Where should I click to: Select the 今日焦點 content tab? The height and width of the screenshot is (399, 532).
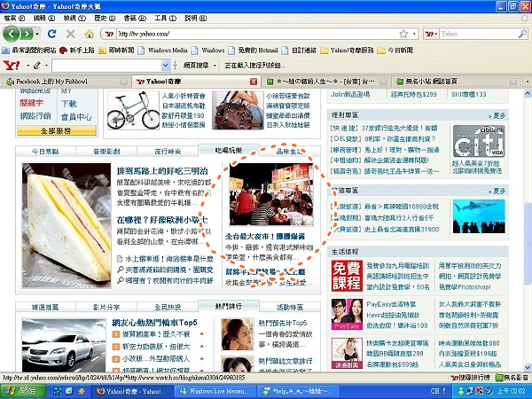tap(45, 152)
